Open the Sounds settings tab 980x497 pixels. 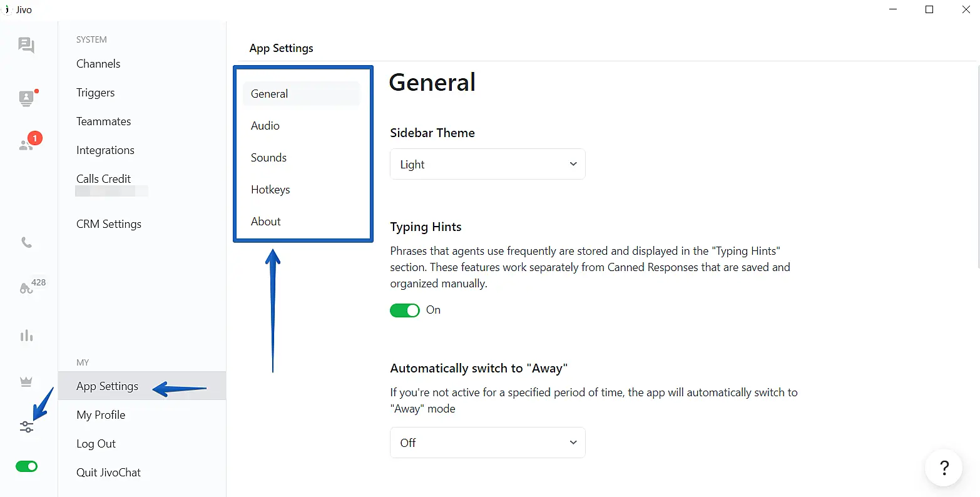click(268, 158)
